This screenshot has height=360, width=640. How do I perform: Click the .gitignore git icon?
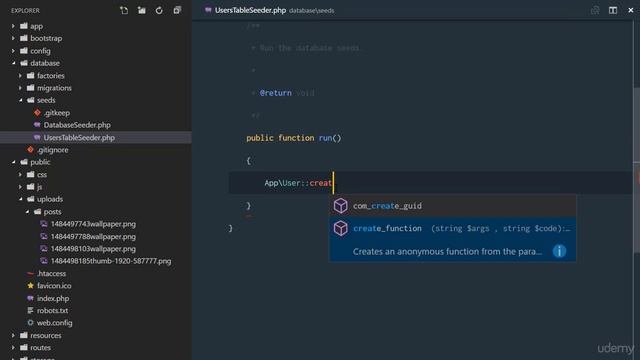click(x=30, y=150)
